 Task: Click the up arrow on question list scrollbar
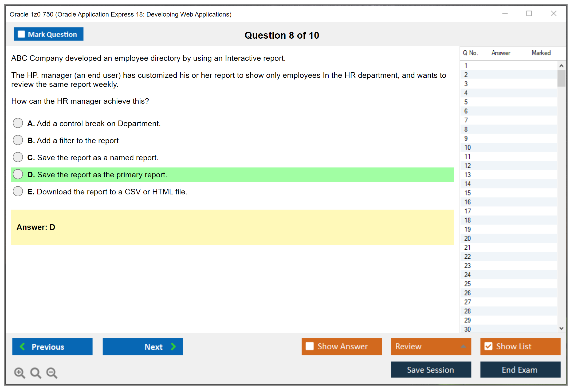coord(561,65)
